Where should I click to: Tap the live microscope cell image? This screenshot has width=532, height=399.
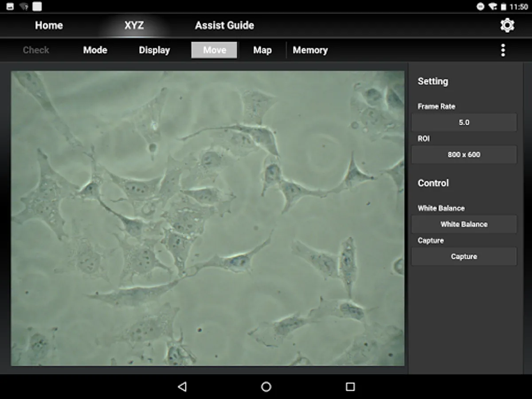[207, 218]
